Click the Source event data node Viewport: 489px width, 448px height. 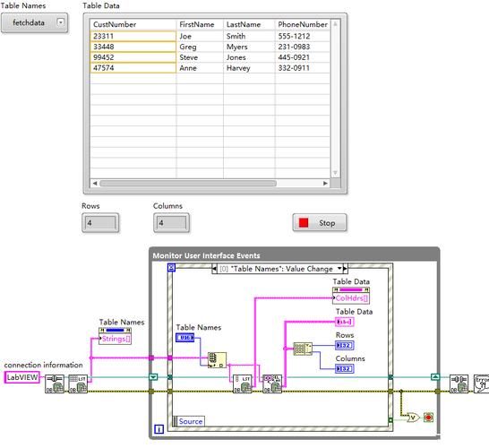tap(189, 421)
